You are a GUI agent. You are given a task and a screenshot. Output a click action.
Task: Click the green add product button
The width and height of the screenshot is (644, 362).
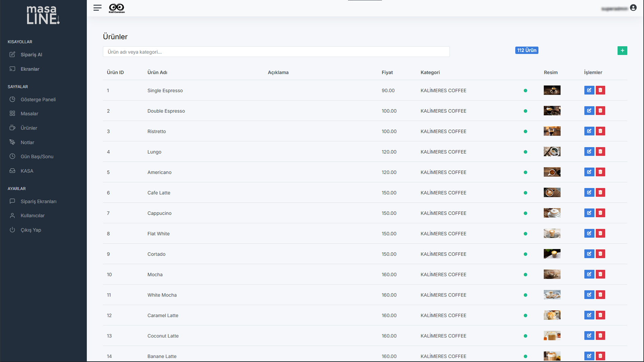(622, 51)
